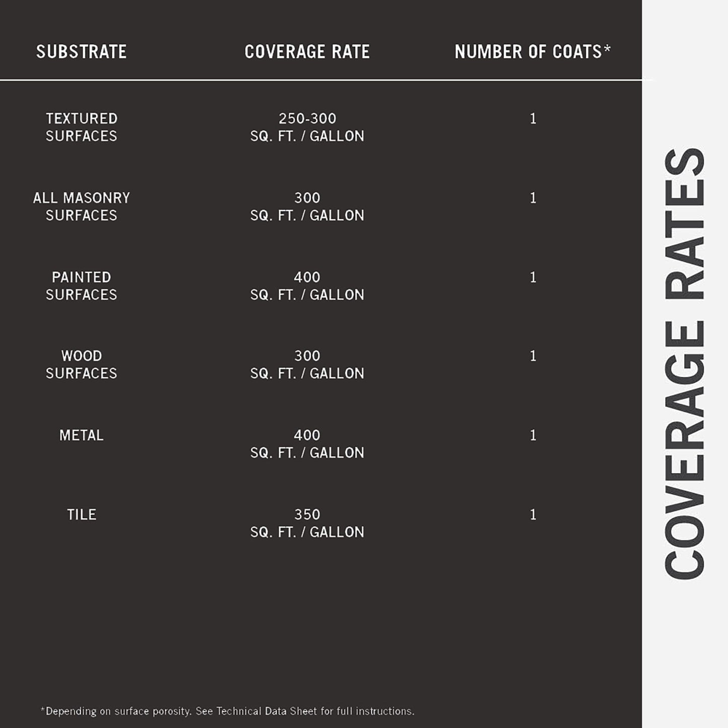The image size is (728, 728).
Task: Click the METAL substrate label
Action: pos(81,435)
